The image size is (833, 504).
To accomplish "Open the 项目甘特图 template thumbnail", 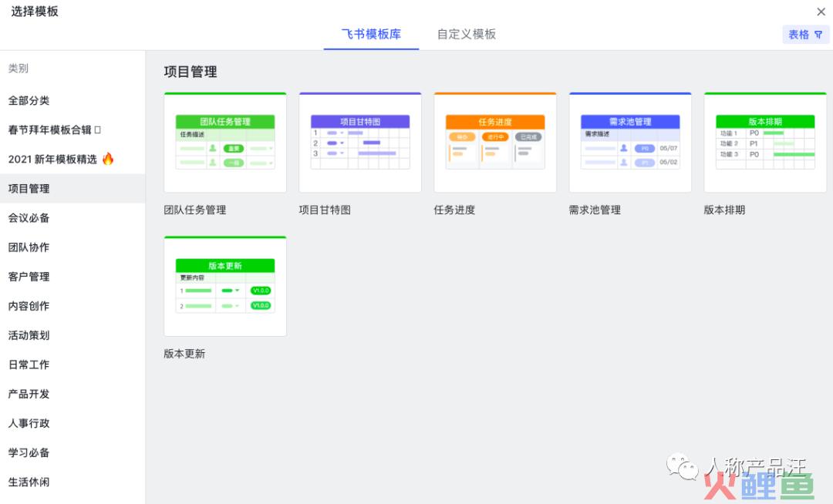I will [360, 143].
